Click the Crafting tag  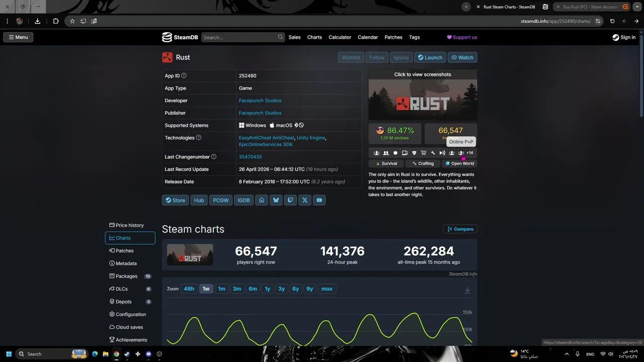[423, 163]
